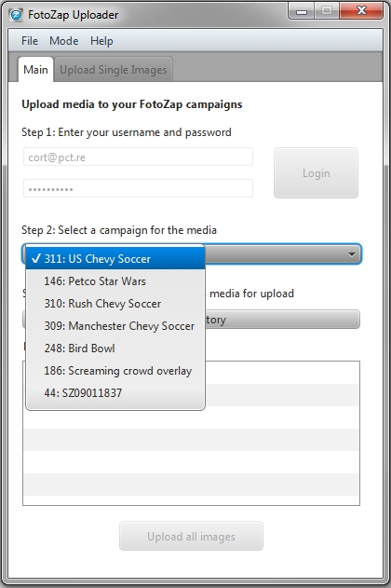Screen dimensions: 391x588
Task: Switch to Upload Single Images tab
Action: pos(113,70)
